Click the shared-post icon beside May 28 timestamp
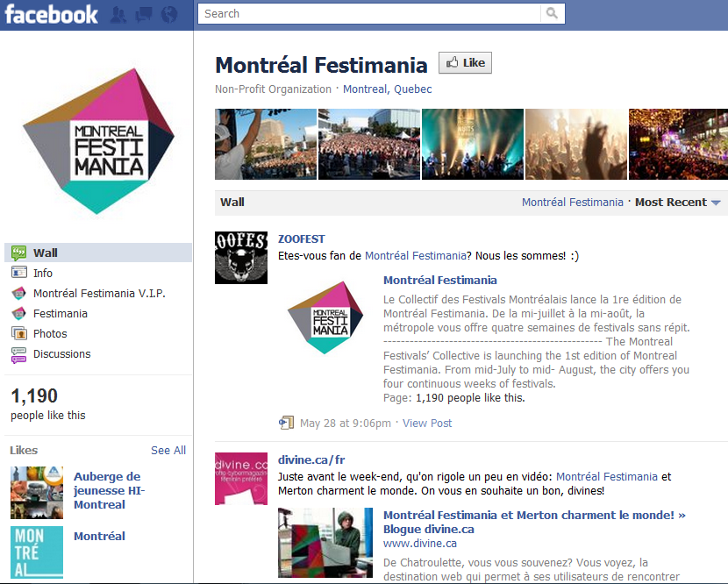This screenshot has width=728, height=584. pyautogui.click(x=287, y=423)
